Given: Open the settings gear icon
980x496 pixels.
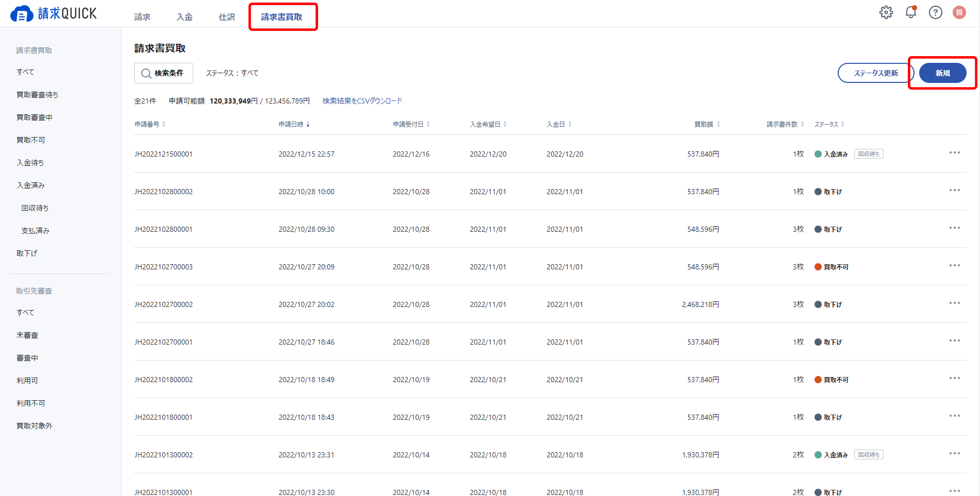Looking at the screenshot, I should (886, 12).
